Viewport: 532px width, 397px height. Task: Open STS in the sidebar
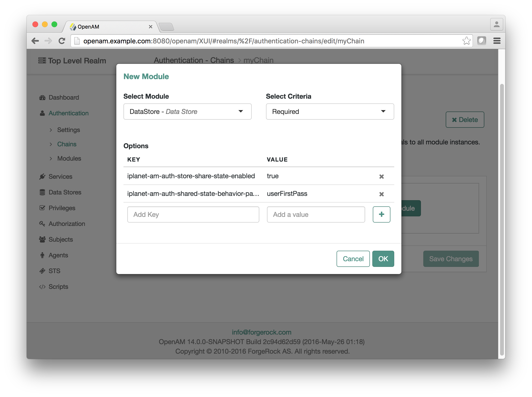[x=54, y=271]
